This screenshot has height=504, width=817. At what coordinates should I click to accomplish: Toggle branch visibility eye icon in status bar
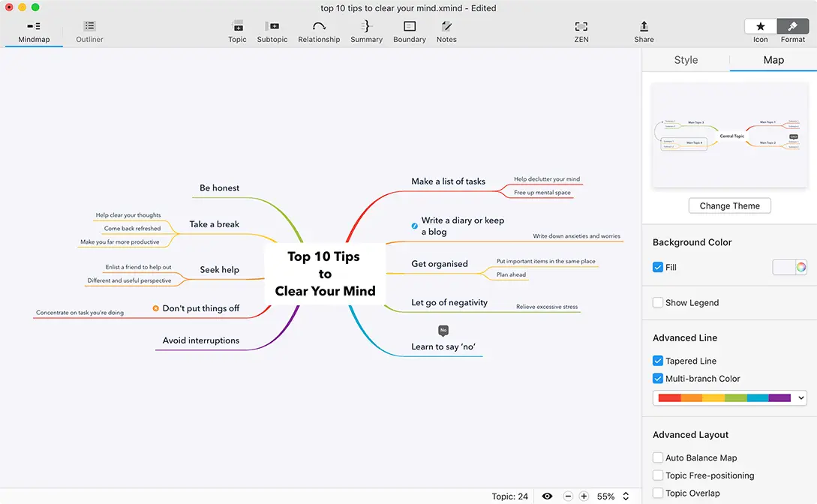pyautogui.click(x=547, y=496)
